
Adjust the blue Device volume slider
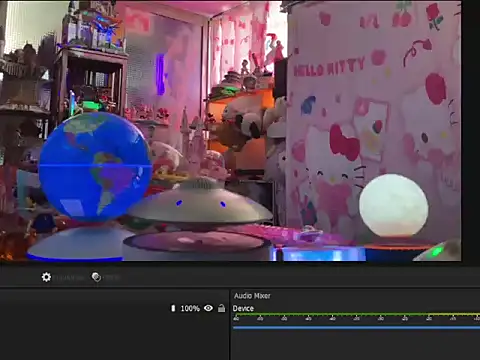356,328
